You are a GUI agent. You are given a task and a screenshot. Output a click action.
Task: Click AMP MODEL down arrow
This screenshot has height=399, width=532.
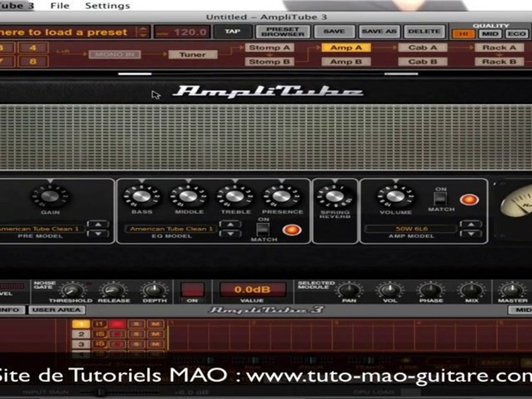pyautogui.click(x=471, y=233)
